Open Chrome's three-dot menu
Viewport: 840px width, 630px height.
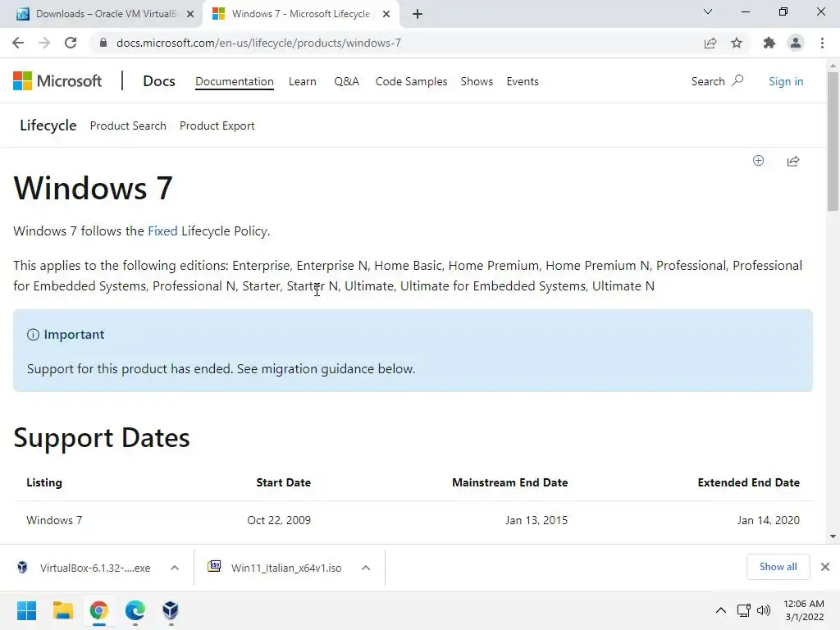point(822,43)
